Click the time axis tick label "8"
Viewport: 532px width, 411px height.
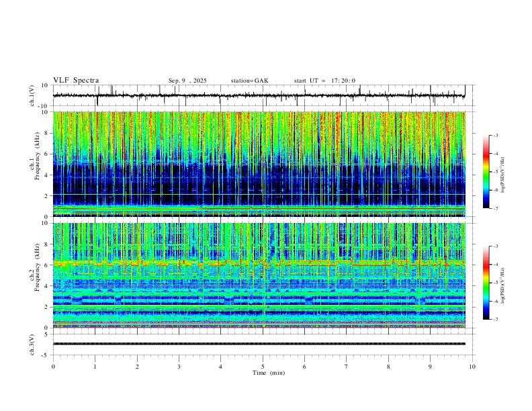pyautogui.click(x=388, y=367)
